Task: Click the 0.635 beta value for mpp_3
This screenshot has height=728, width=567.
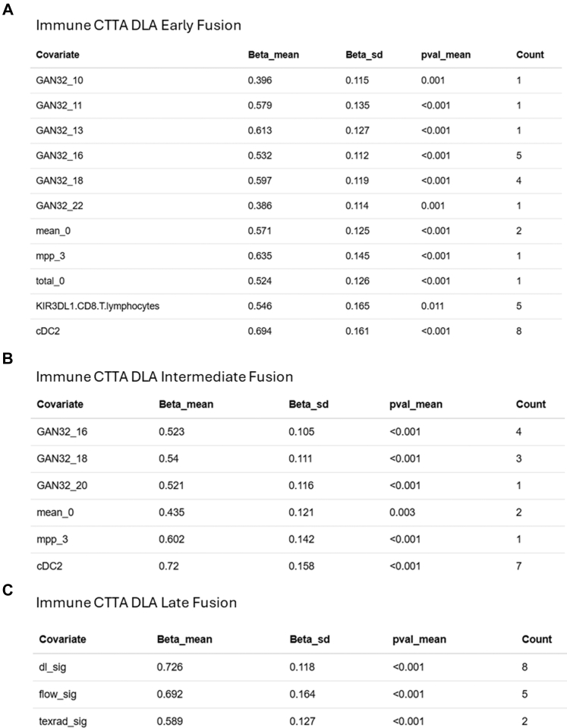Action: [x=260, y=256]
